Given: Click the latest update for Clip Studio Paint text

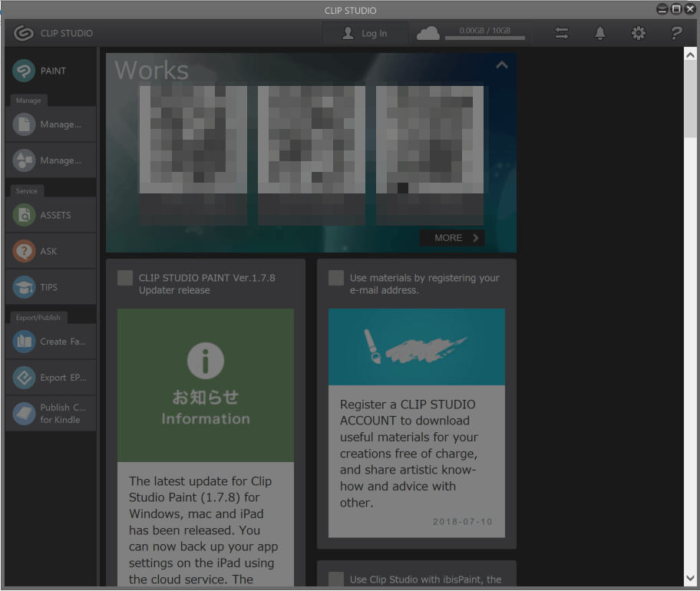Looking at the screenshot, I should [x=203, y=530].
